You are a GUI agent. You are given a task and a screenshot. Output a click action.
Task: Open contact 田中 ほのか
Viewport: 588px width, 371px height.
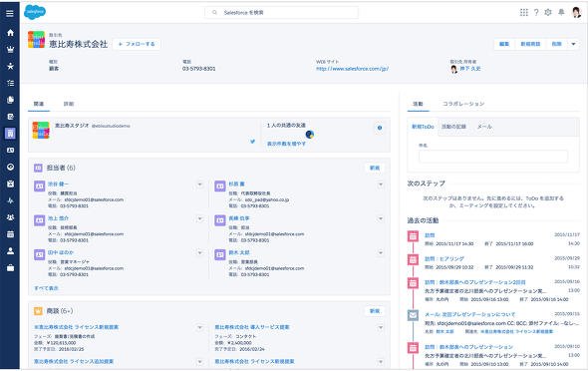(x=61, y=253)
